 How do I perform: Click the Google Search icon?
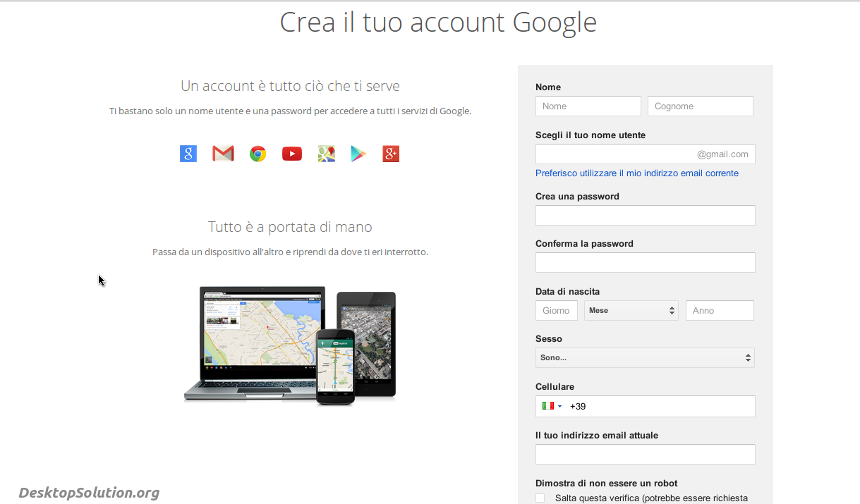point(188,154)
